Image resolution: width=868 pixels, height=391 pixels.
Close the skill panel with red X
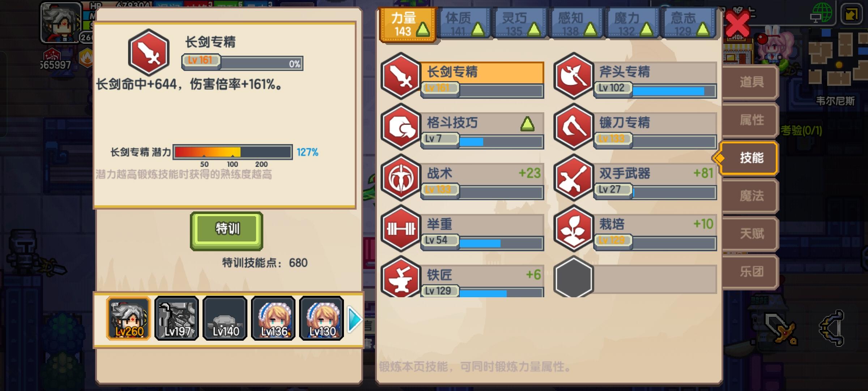click(737, 24)
